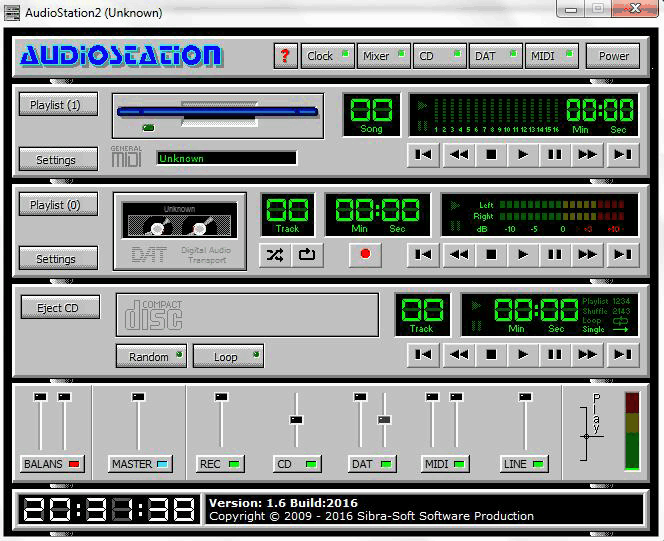Click the Eject CD button
Screen dimensions: 664x541
60,308
